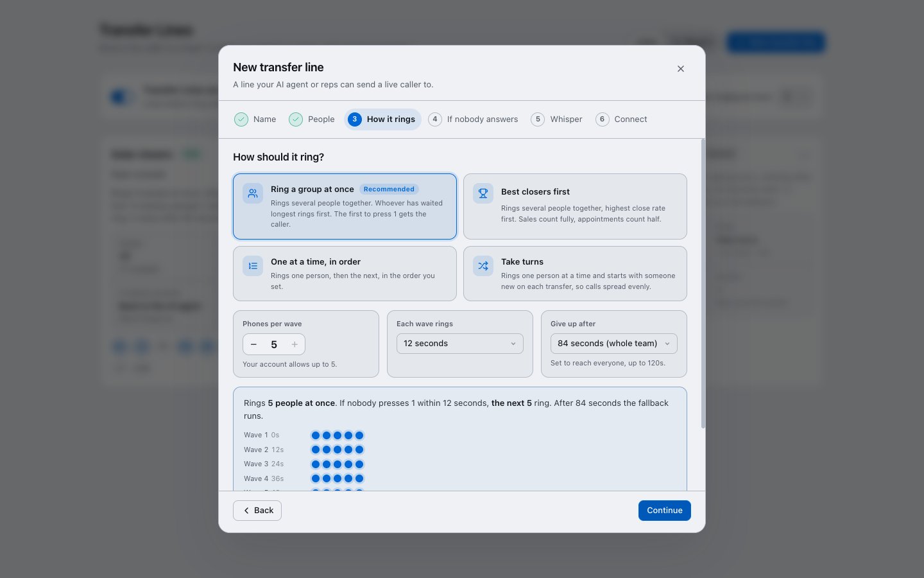Click the dialog's vertical scrollbar
The width and height of the screenshot is (924, 578).
[x=703, y=284]
